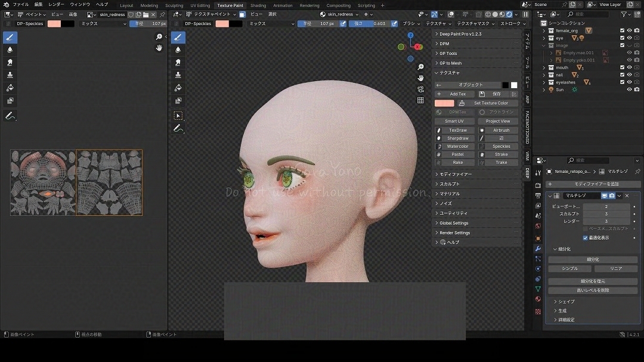Expand the GP Tools panel
Image resolution: width=644 pixels, height=362 pixels.
(x=477, y=54)
